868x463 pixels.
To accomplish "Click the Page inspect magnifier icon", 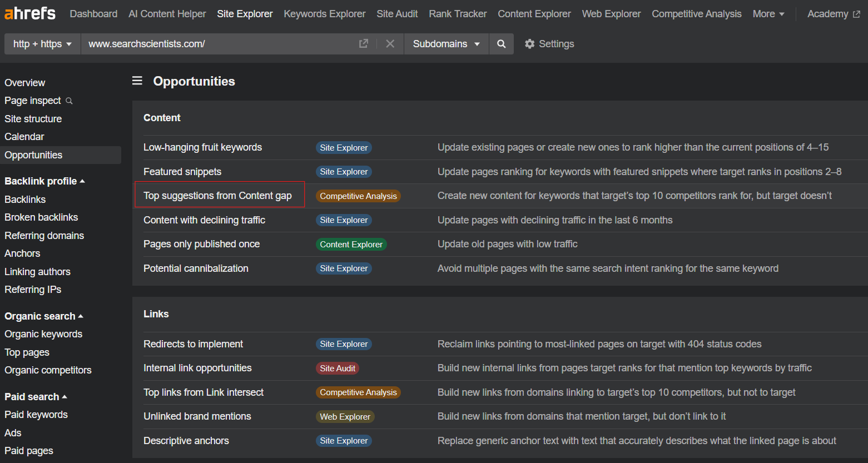I will pyautogui.click(x=70, y=101).
